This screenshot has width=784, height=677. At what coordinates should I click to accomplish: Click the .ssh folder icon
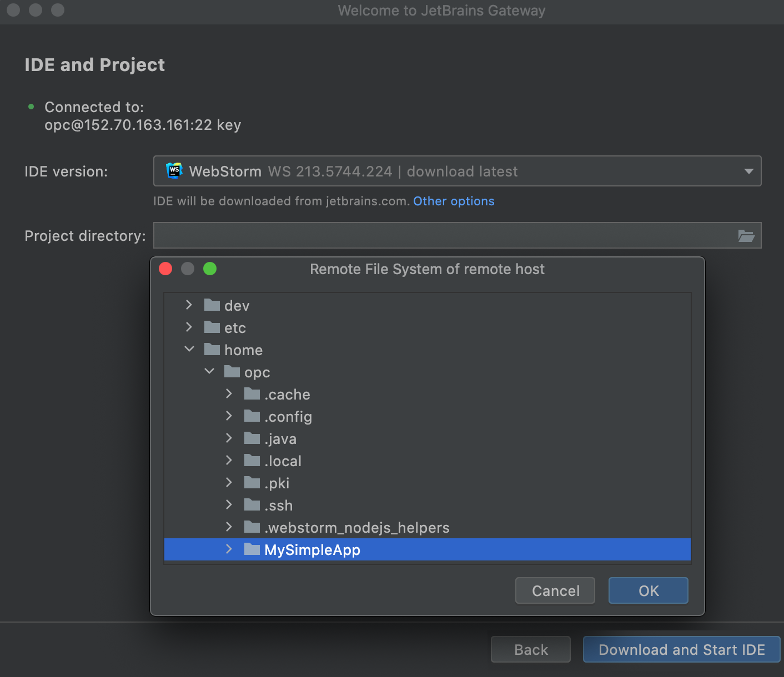click(252, 505)
